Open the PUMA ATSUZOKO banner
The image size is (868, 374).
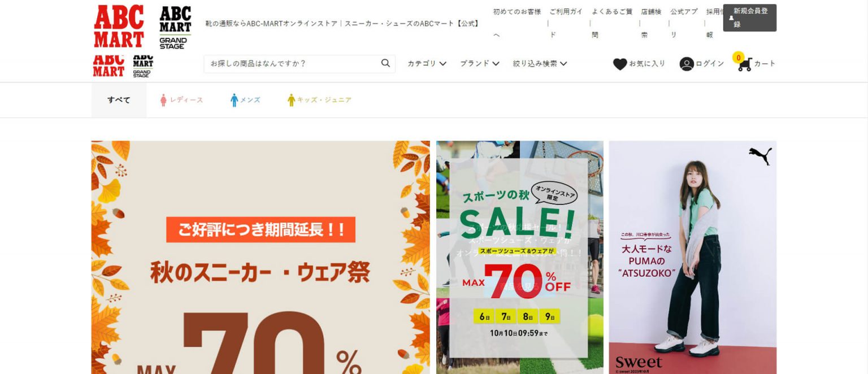pos(692,257)
